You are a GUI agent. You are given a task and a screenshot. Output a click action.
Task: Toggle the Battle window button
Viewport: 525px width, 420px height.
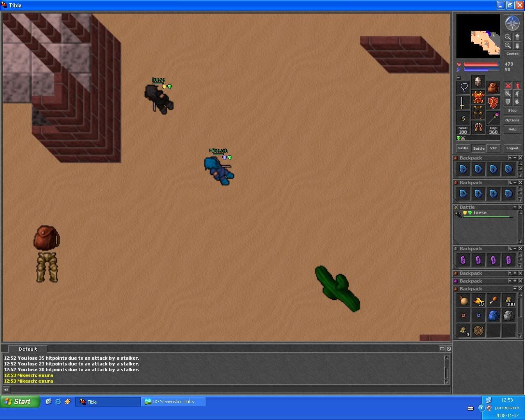tap(479, 148)
